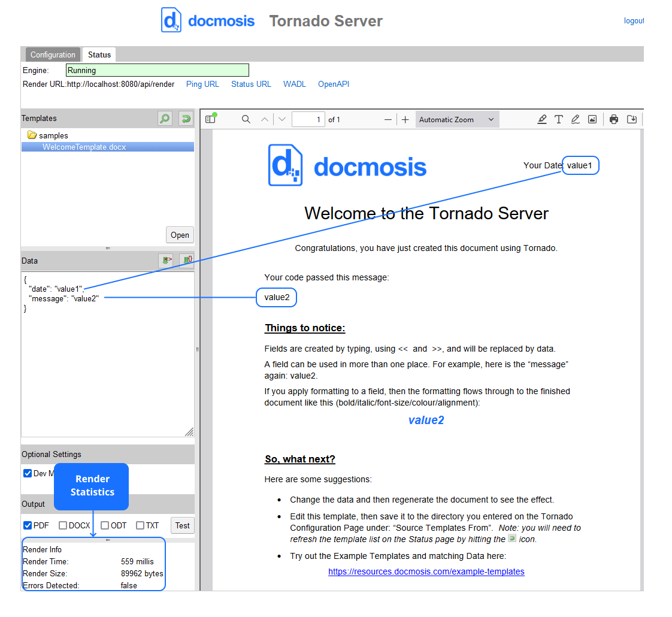Go to the next PDF page
The image size is (672, 617).
point(282,119)
